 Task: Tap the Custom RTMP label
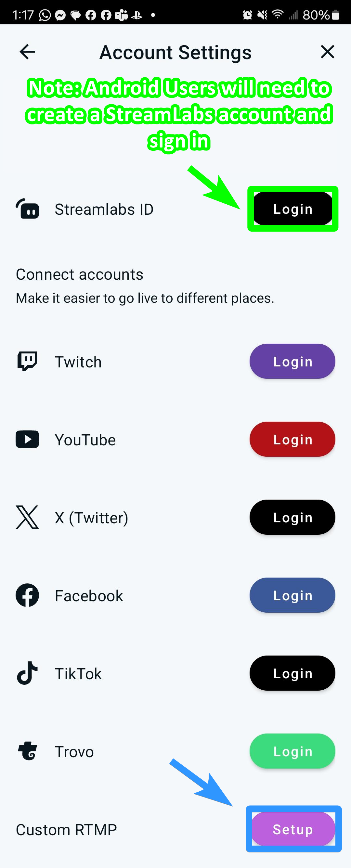[66, 830]
